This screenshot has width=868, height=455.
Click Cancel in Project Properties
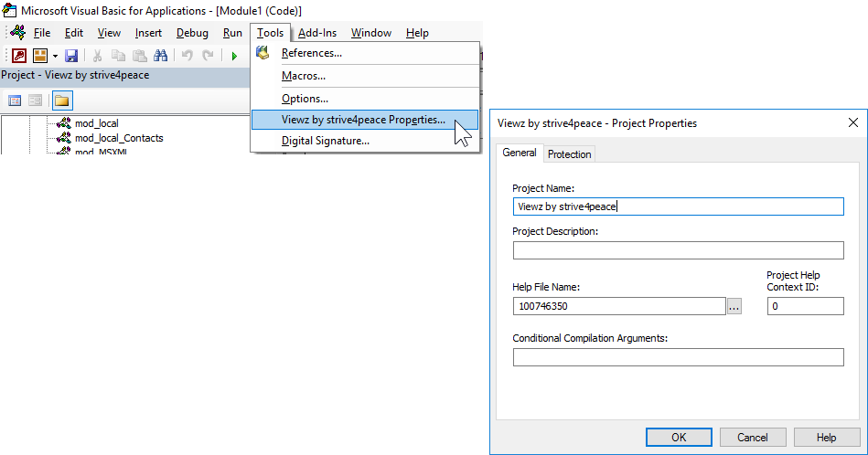[753, 438]
